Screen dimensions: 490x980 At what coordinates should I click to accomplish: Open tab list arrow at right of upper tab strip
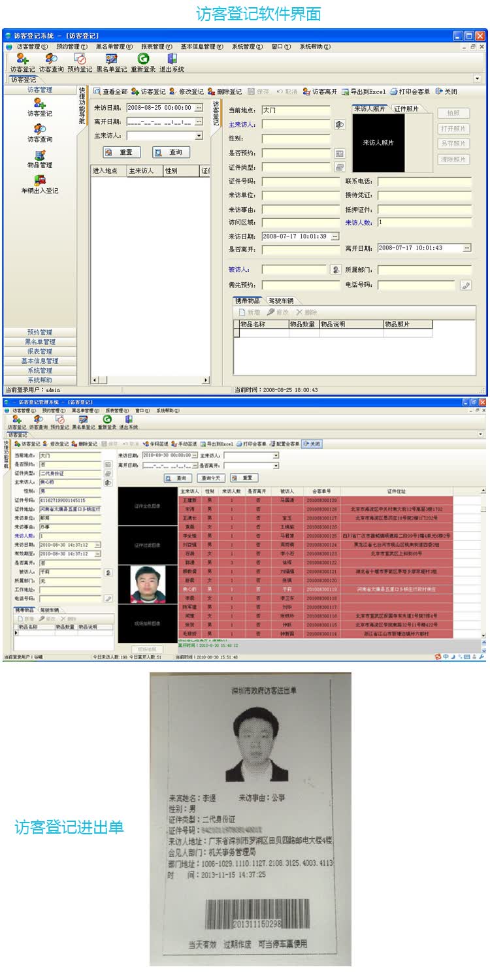[x=477, y=78]
